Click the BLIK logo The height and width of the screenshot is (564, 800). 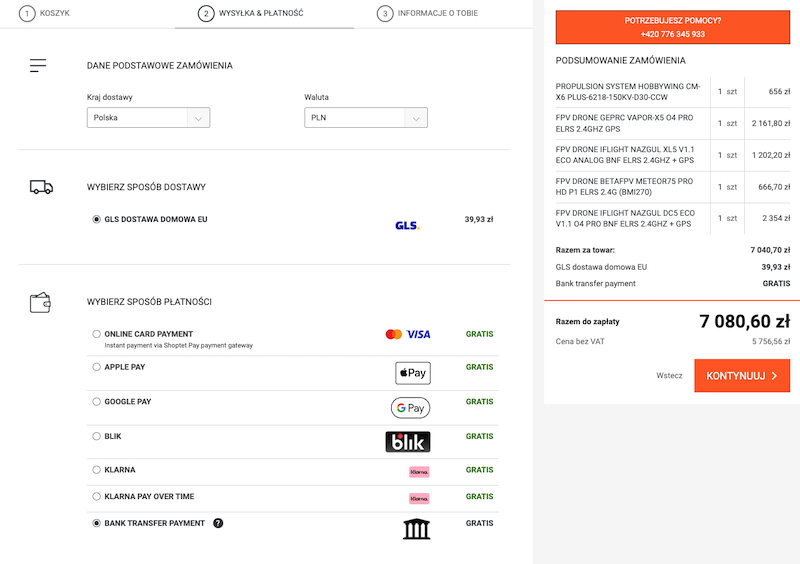tap(408, 442)
